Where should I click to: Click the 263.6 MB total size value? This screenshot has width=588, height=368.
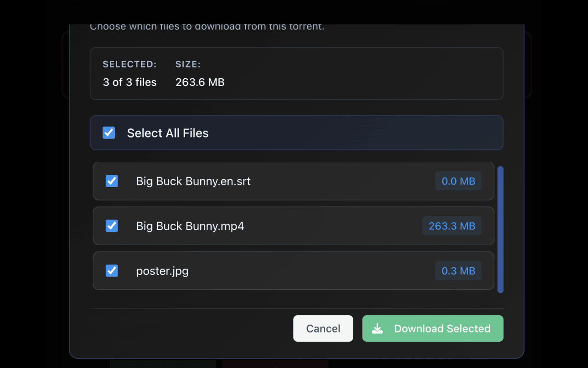click(200, 82)
